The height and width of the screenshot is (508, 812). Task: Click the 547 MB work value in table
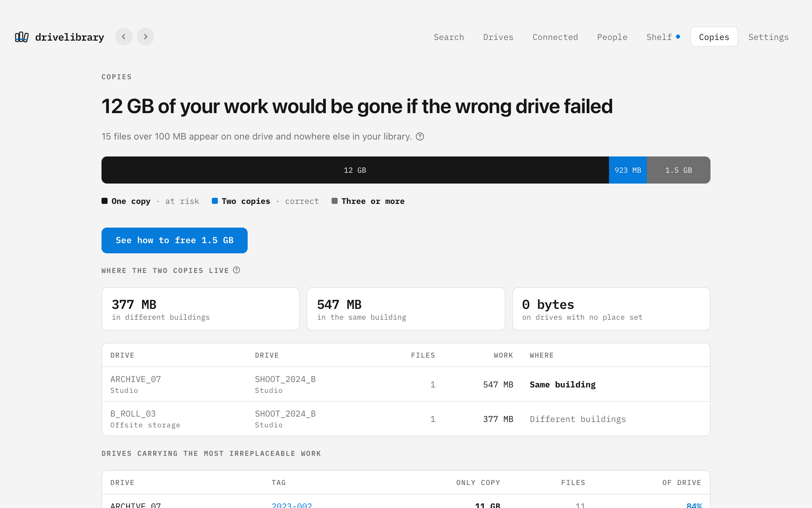(498, 385)
